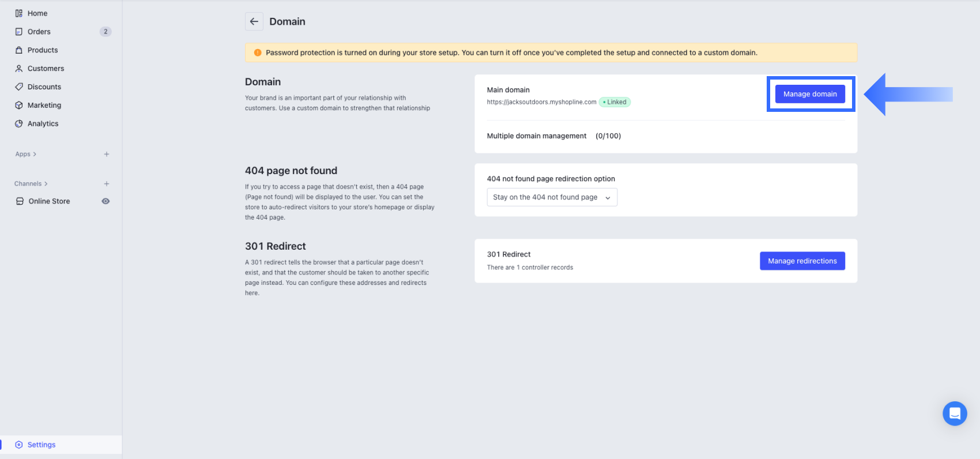Add a channel with plus icon
980x459 pixels.
(x=107, y=184)
